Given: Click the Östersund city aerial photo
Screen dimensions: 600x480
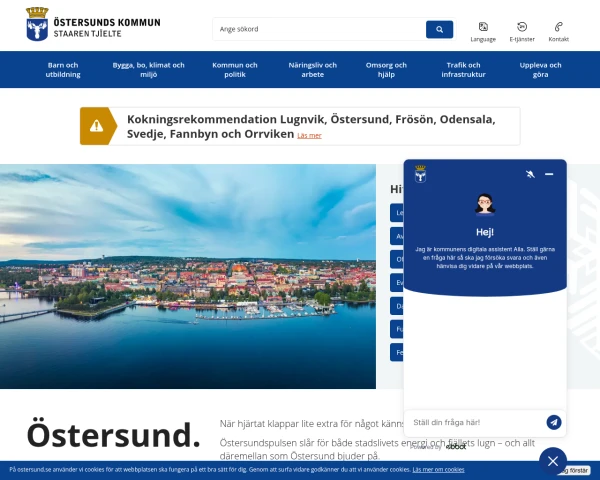Looking at the screenshot, I should click(188, 276).
